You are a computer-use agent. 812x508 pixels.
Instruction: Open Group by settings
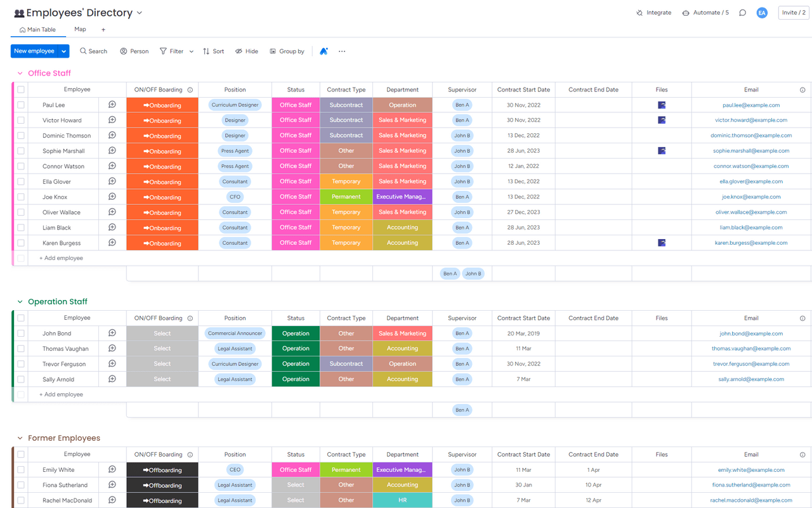click(287, 51)
